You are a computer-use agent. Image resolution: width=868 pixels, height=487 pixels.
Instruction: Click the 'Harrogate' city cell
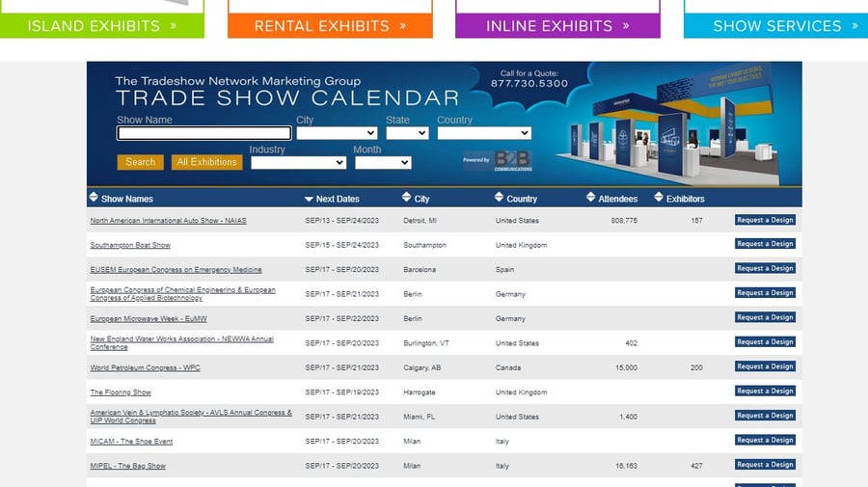coord(420,392)
